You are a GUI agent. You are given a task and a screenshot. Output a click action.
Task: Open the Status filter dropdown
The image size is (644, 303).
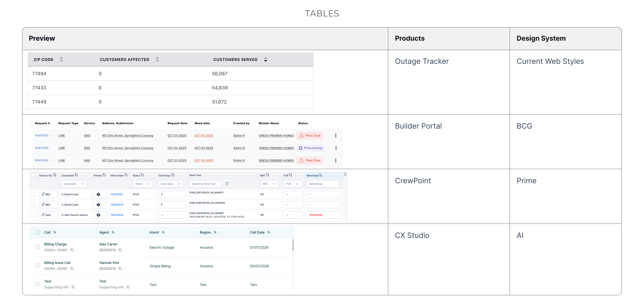tap(143, 184)
